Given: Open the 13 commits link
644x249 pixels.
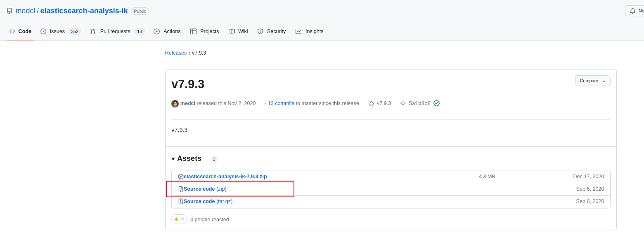Looking at the screenshot, I should pos(281,103).
